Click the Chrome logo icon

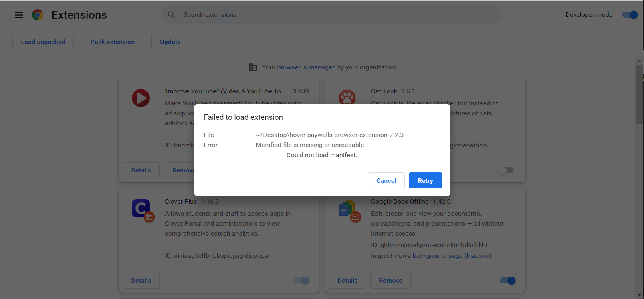point(38,15)
